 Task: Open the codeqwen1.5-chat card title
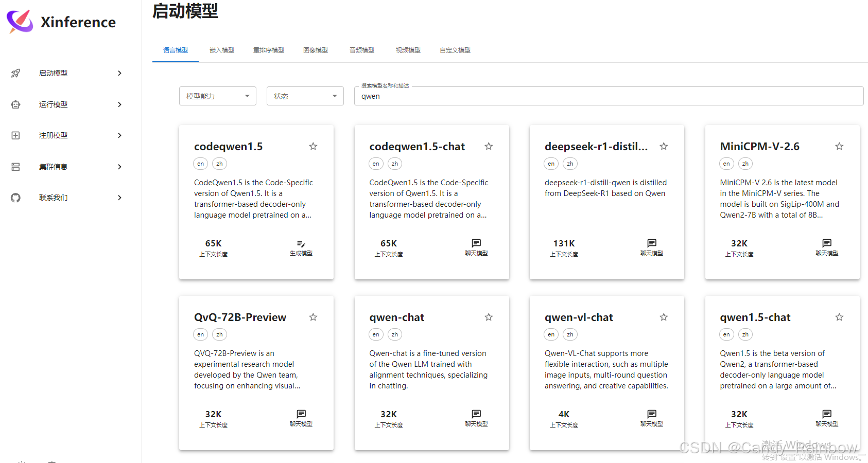click(x=417, y=147)
